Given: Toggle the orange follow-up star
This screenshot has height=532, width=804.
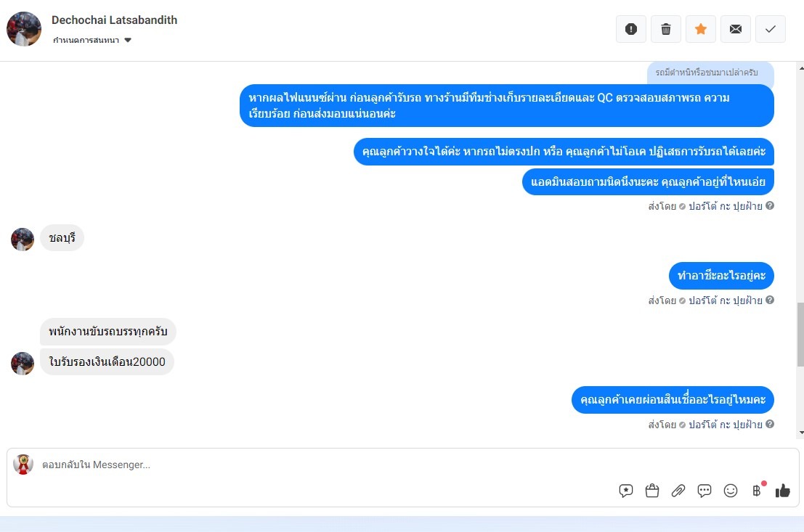Looking at the screenshot, I should (x=700, y=29).
